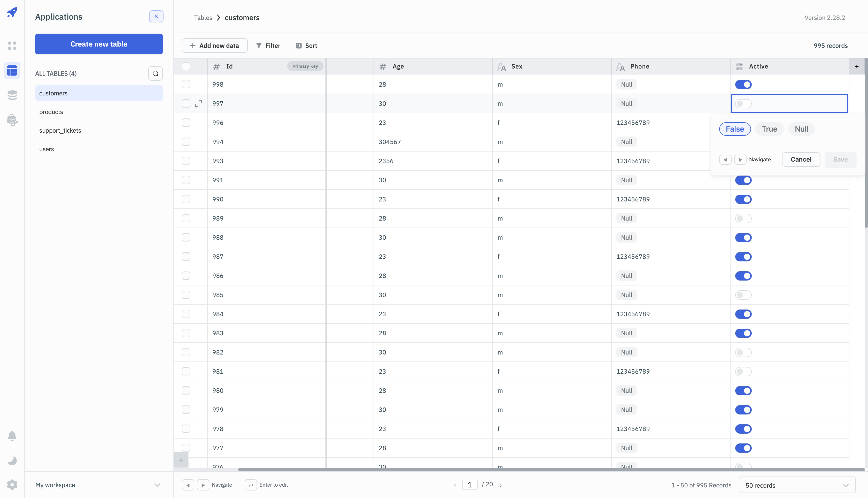This screenshot has width=868, height=498.
Task: Click the search tables magnifier icon
Action: pyautogui.click(x=156, y=73)
